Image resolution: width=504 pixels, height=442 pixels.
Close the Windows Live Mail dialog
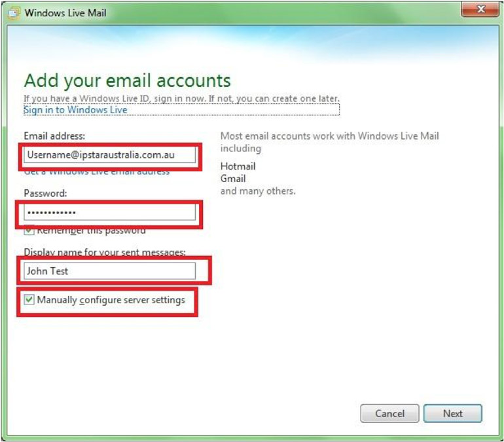pos(480,9)
